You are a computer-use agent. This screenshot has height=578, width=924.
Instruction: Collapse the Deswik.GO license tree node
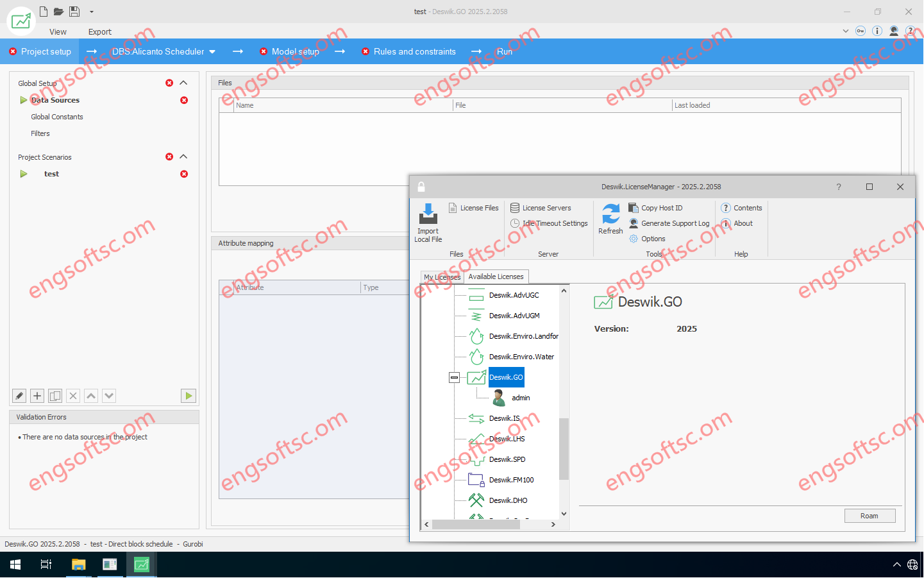454,378
